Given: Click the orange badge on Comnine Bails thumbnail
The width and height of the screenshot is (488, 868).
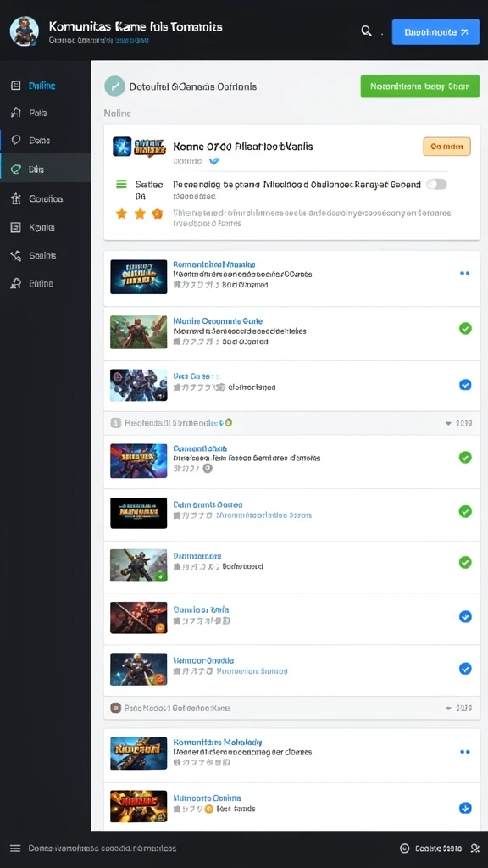Looking at the screenshot, I should (x=160, y=628).
